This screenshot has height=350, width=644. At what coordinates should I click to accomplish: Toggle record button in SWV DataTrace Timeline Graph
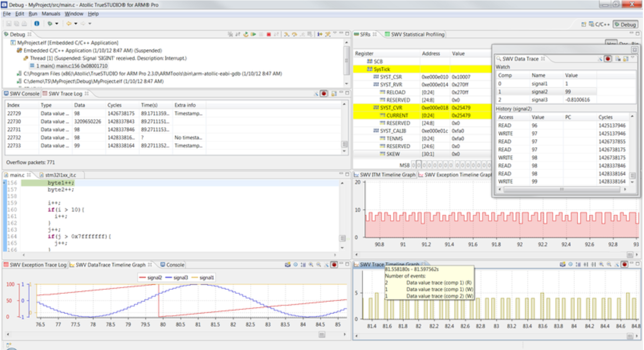pos(334,265)
